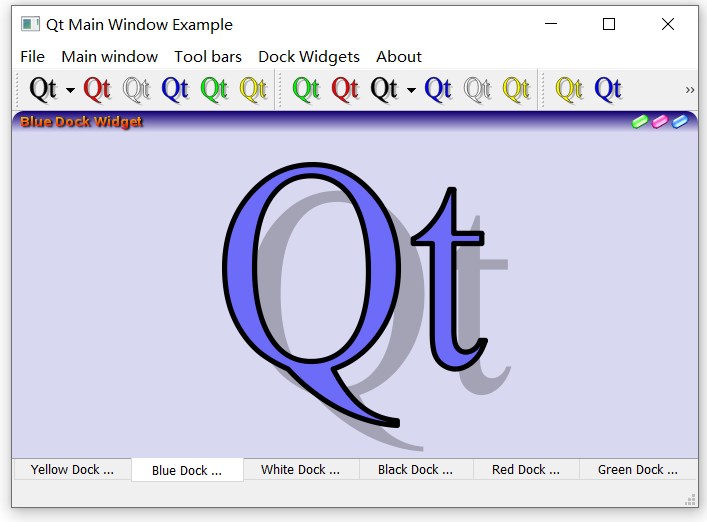Click the large Qt logo in the dock
The image size is (707, 522).
click(x=366, y=306)
